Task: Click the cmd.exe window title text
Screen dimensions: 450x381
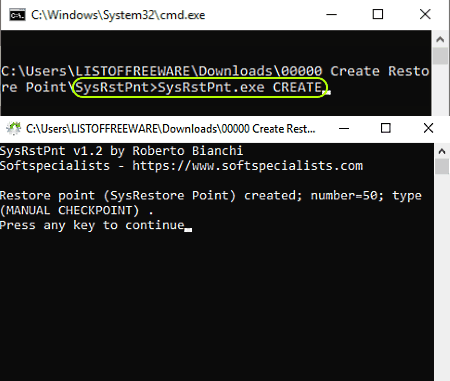Action: pos(118,15)
